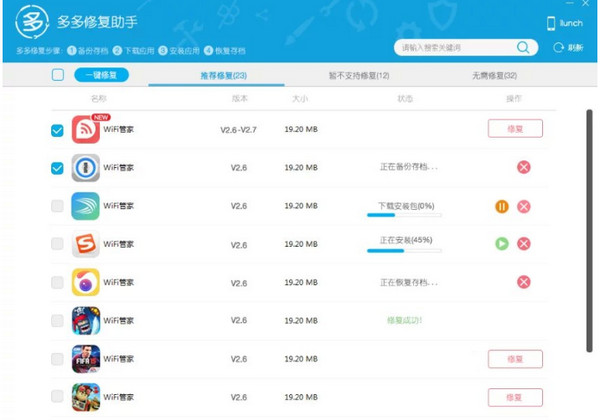Check the FIFA row checkbox
The width and height of the screenshot is (601, 420).
pos(57,359)
